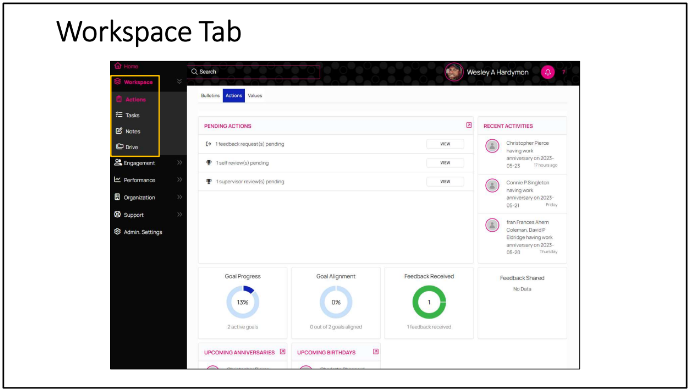Open Notes in the sidebar
Viewport: 691px width, 392px height.
(x=133, y=131)
